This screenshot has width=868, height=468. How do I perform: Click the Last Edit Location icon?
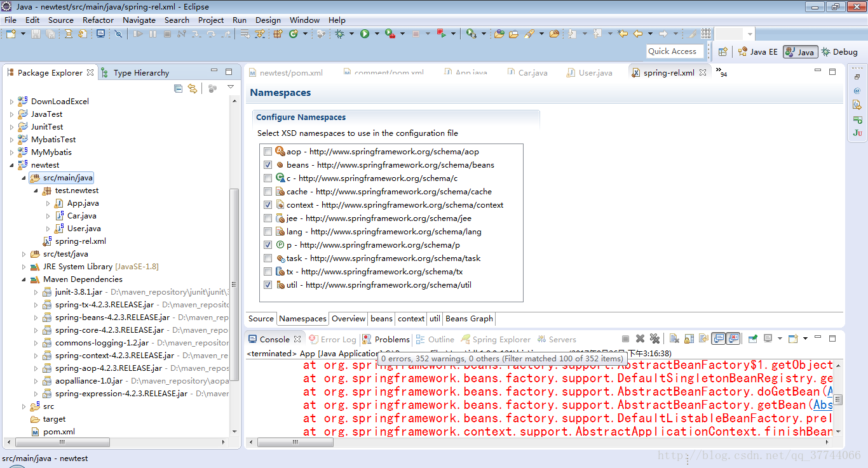[x=623, y=34]
